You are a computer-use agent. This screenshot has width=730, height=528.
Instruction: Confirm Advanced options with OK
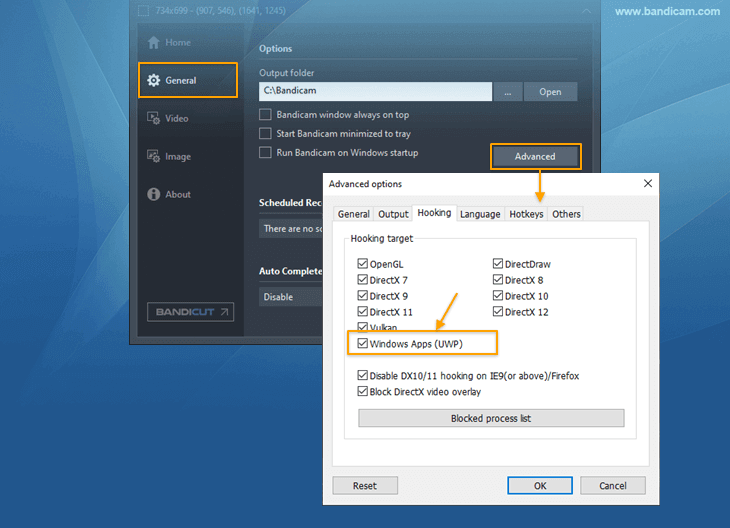click(x=540, y=486)
